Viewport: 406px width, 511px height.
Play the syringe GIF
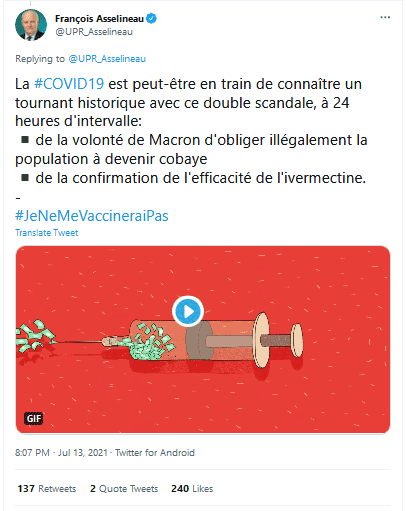point(188,311)
